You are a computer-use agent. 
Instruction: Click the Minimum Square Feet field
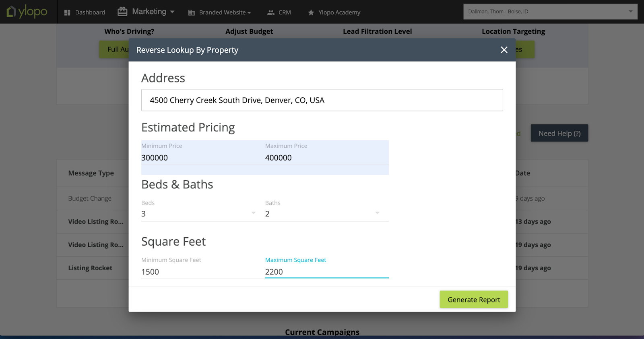(199, 272)
